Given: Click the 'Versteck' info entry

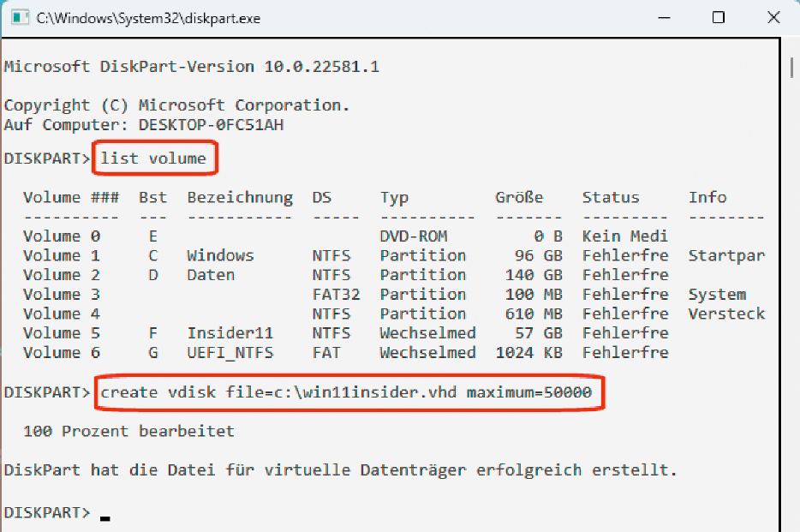Looking at the screenshot, I should click(x=726, y=314).
